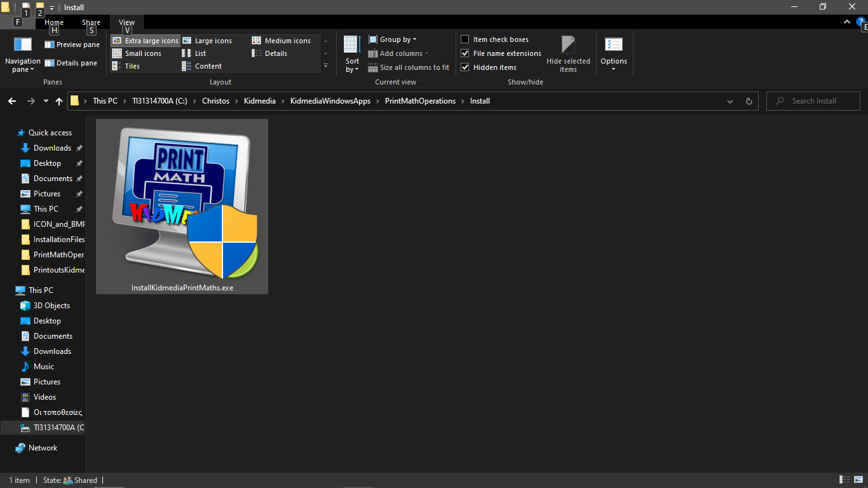Viewport: 868px width, 488px height.
Task: Open ICON_and_BMP folder in the sidebar
Action: pos(52,224)
